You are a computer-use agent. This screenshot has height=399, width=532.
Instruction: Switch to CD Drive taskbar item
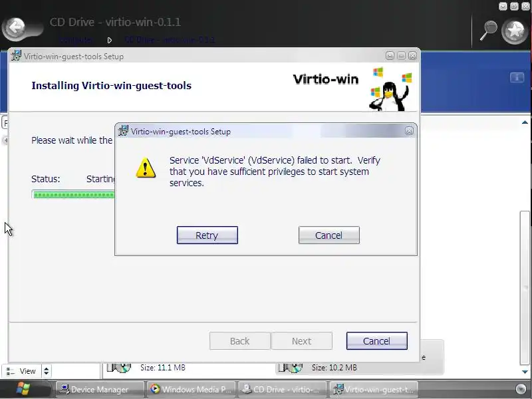(282, 389)
